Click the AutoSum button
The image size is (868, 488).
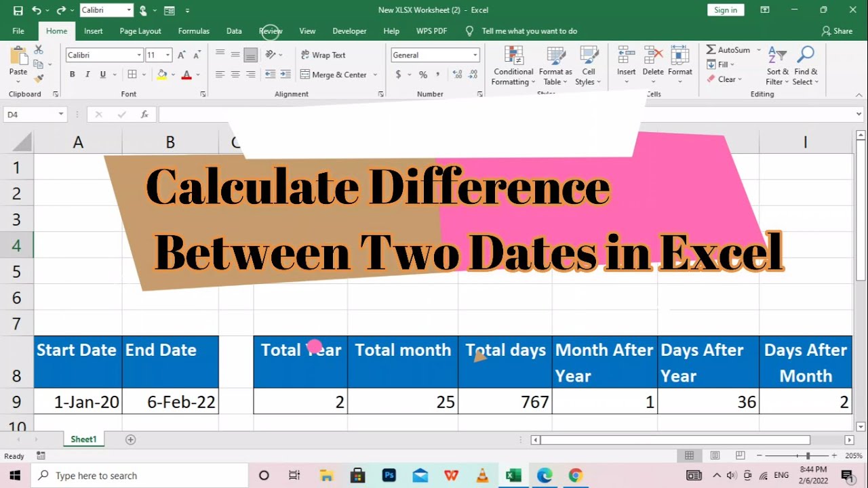click(728, 50)
